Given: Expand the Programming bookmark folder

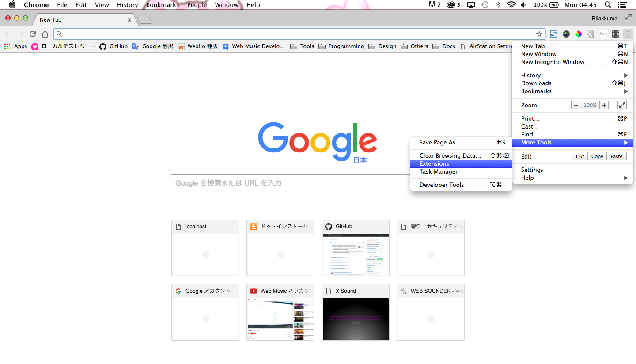Looking at the screenshot, I should 341,46.
